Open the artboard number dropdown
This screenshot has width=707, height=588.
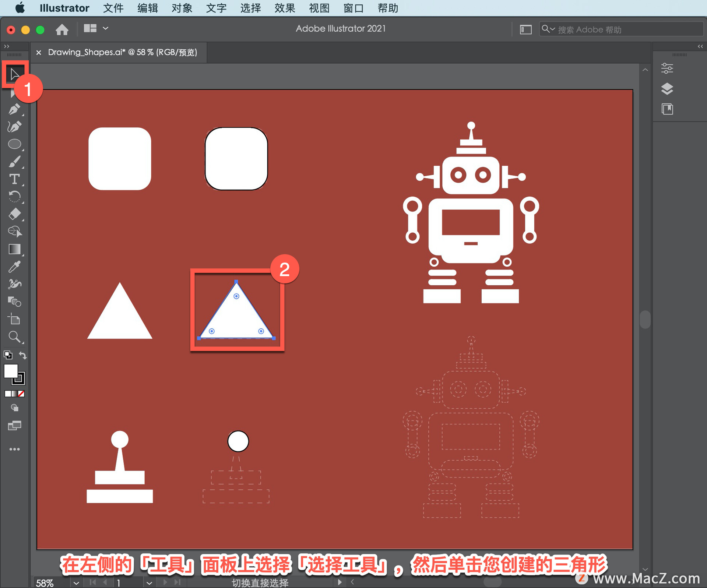(149, 583)
